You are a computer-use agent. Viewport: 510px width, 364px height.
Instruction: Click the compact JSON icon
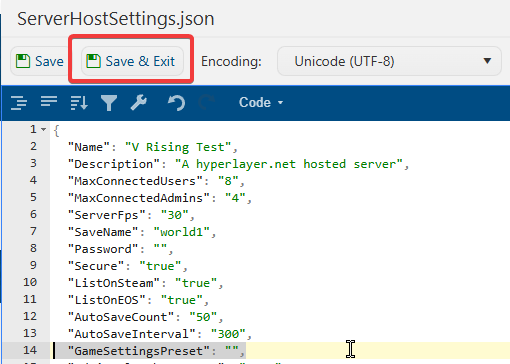(49, 102)
